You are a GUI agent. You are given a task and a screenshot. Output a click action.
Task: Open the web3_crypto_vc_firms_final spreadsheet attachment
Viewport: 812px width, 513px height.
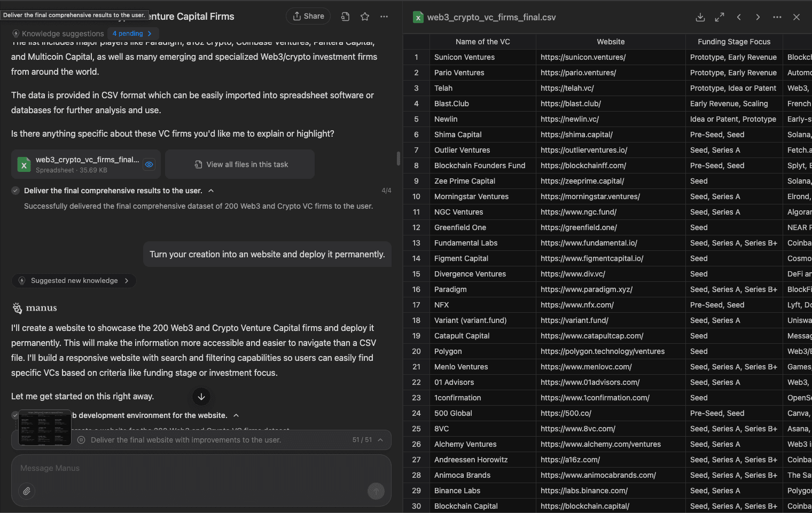tap(85, 164)
